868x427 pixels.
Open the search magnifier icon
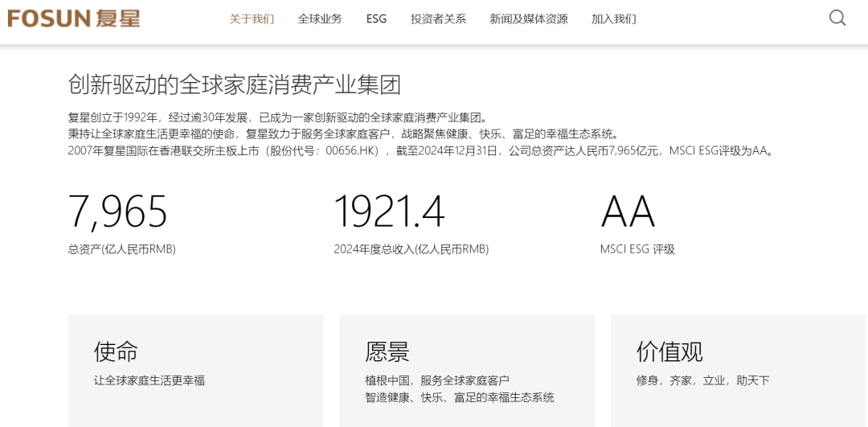(837, 18)
